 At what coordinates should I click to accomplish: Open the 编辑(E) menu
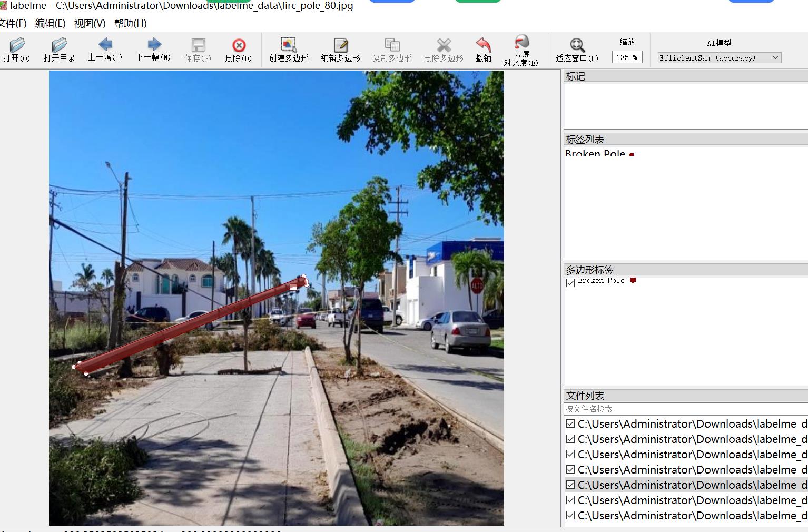pos(50,24)
